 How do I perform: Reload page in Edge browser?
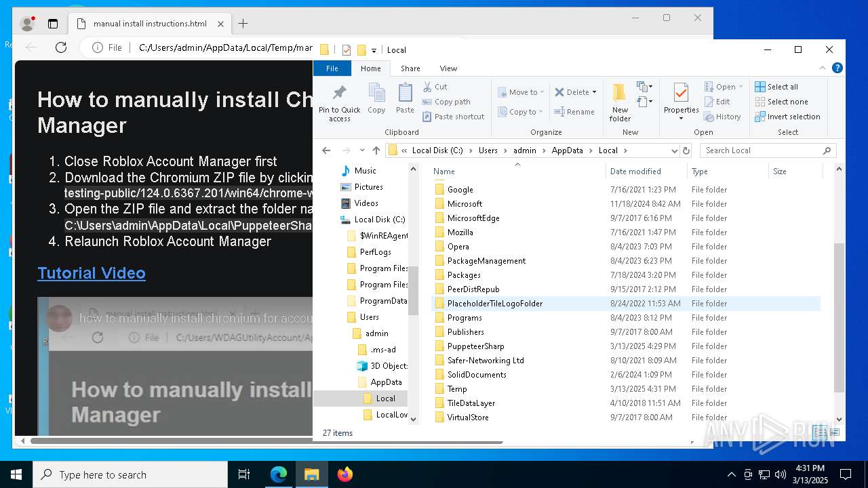[x=61, y=47]
